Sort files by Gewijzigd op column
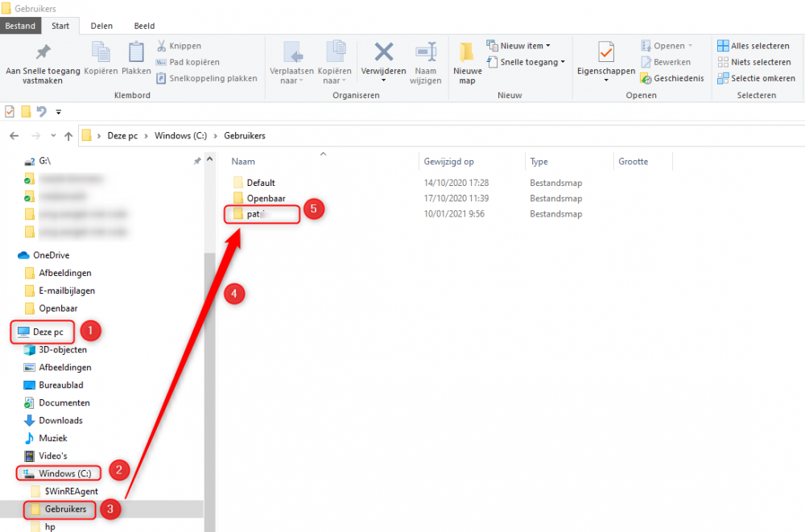This screenshot has width=805, height=532. point(449,162)
